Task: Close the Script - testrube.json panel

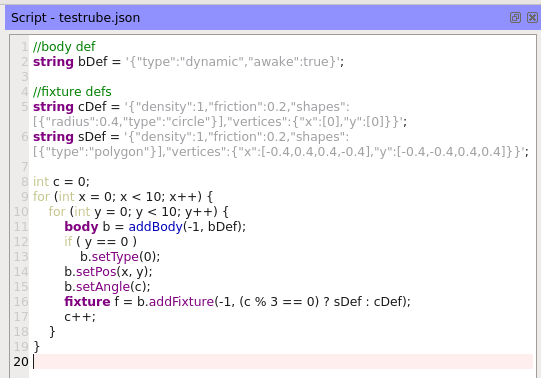Action: pos(532,18)
